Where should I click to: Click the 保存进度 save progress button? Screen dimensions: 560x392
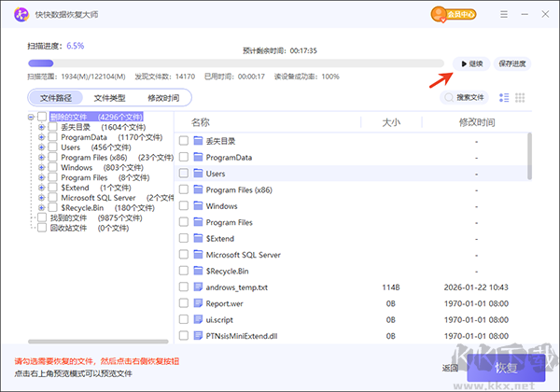pos(511,63)
